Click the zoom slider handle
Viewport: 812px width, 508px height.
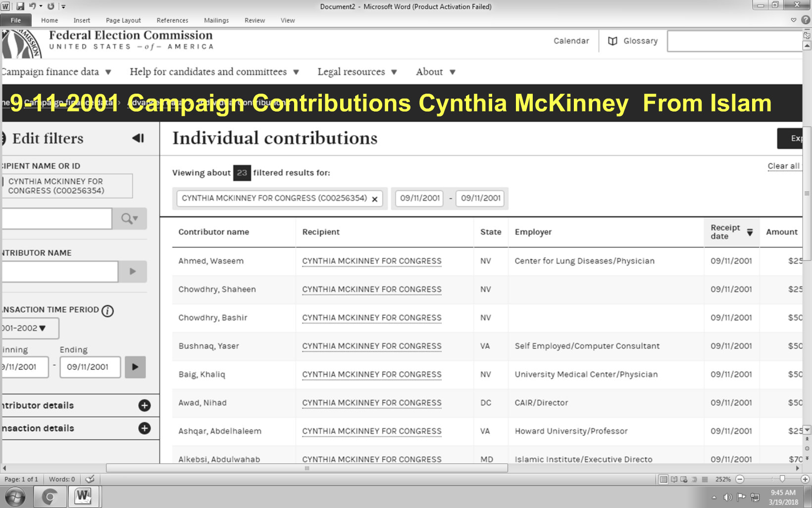tap(782, 479)
